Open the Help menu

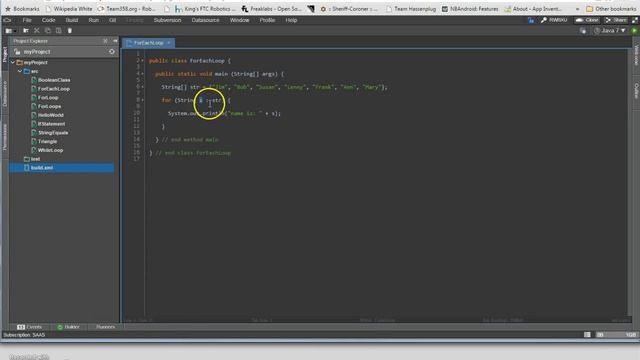tap(291, 20)
